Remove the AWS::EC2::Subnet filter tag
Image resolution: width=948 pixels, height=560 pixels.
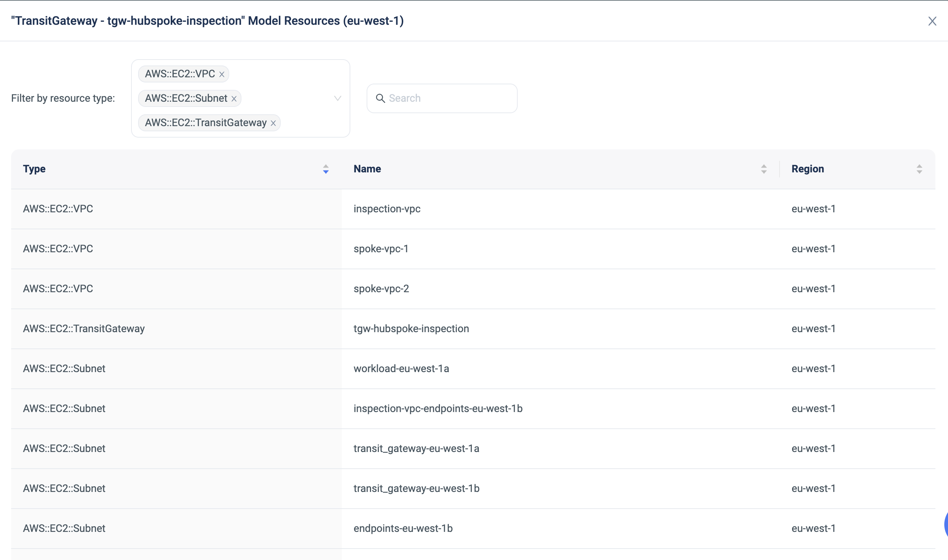(x=234, y=99)
